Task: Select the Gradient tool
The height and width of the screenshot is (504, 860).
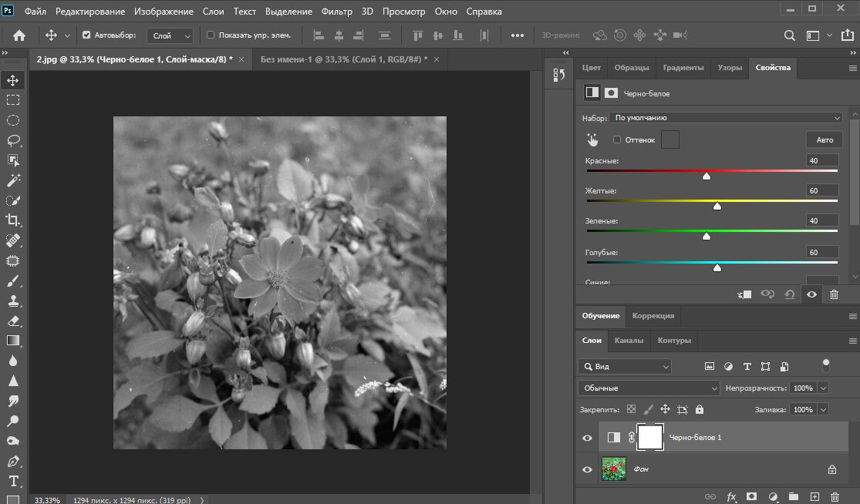Action: (12, 341)
